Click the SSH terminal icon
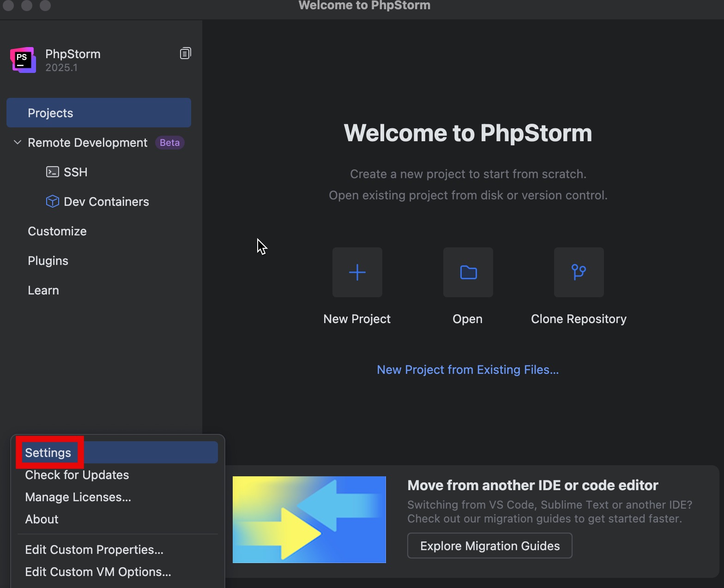 [x=53, y=172]
